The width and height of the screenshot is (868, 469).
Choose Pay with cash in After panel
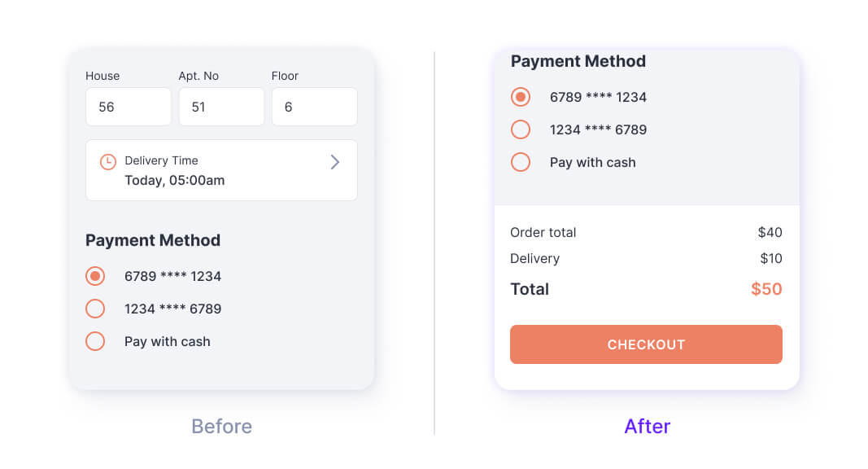point(521,162)
